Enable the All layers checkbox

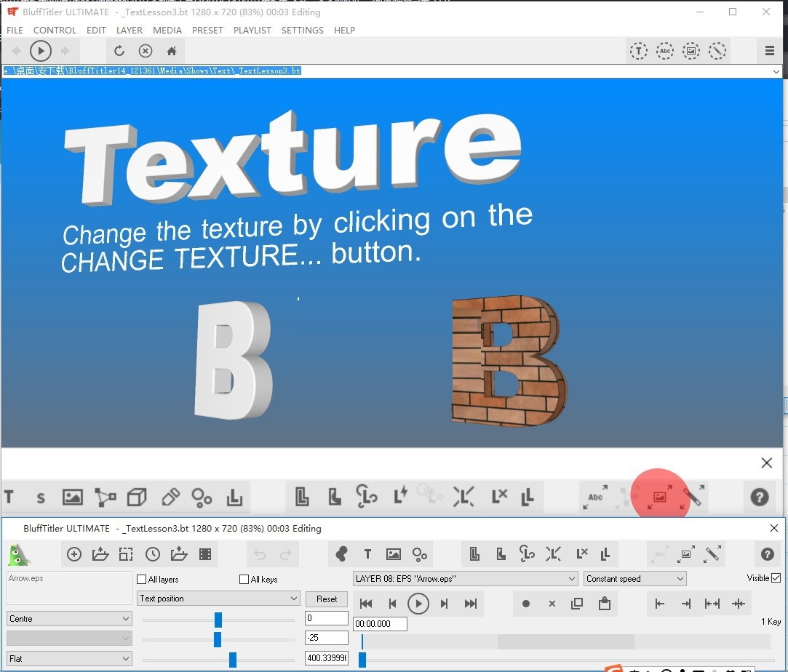coord(142,580)
